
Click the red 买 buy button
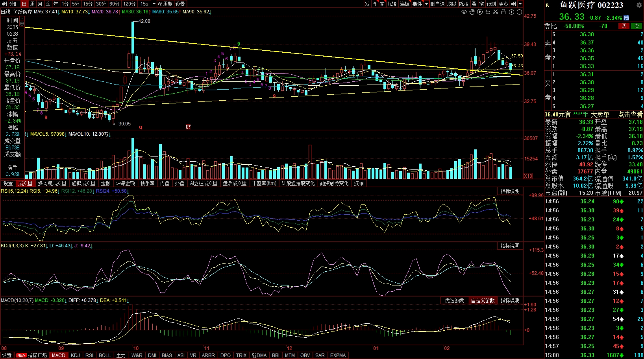[624, 26]
